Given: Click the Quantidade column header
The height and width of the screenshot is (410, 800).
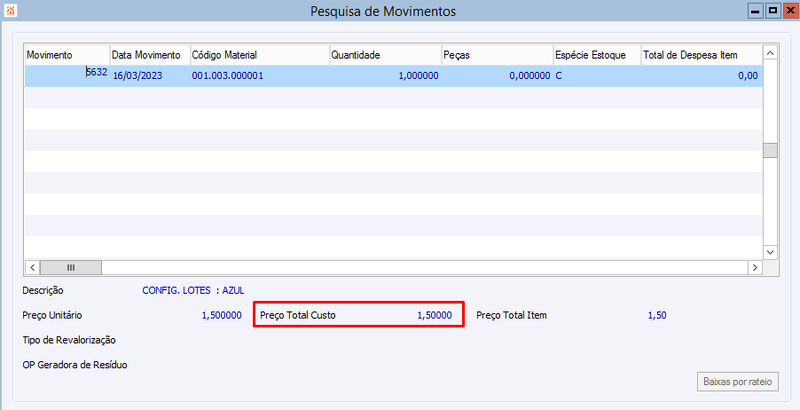Looking at the screenshot, I should tap(385, 55).
